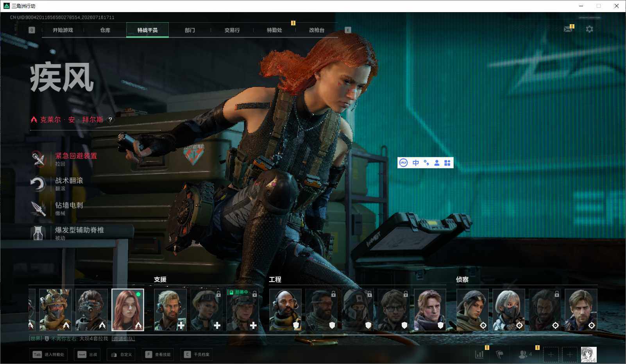
Task: Select the 紧急回避装置 skill icon
Action: click(x=38, y=159)
